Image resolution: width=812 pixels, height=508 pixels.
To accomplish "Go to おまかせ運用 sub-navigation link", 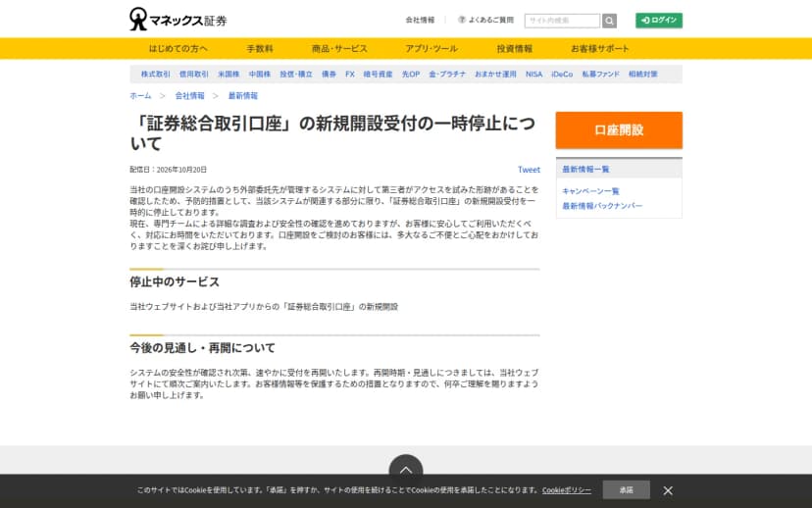I will [x=495, y=75].
